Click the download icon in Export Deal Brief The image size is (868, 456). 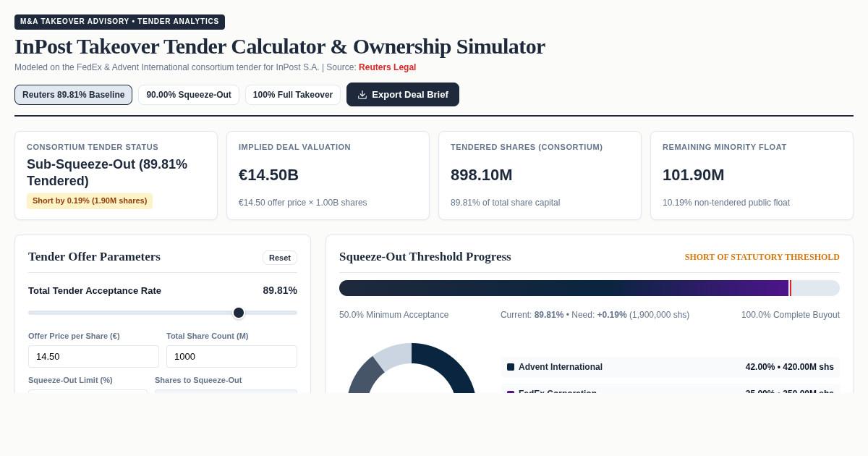362,95
